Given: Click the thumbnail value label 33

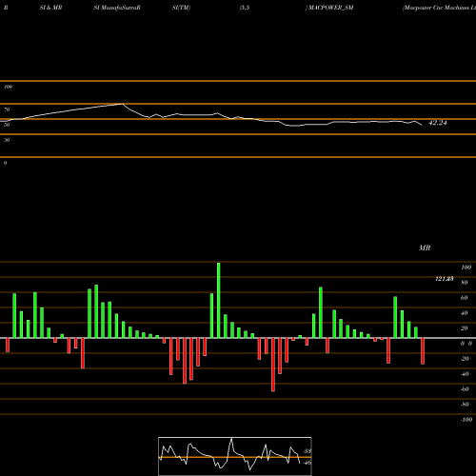Looking at the screenshot, I should pyautogui.click(x=307, y=451).
